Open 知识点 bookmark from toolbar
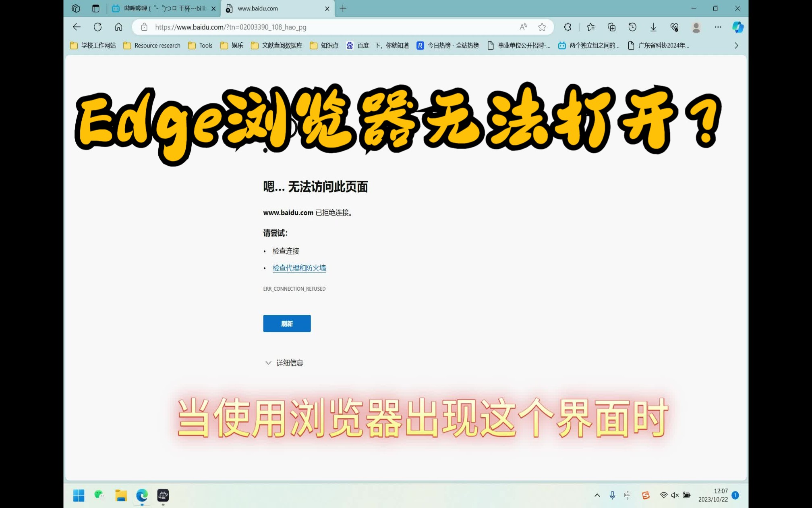 (330, 45)
